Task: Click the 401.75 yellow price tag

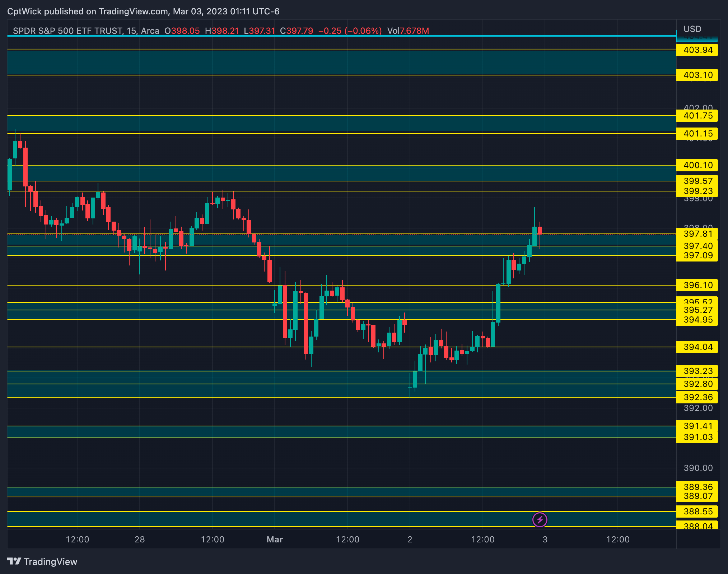Action: (697, 116)
